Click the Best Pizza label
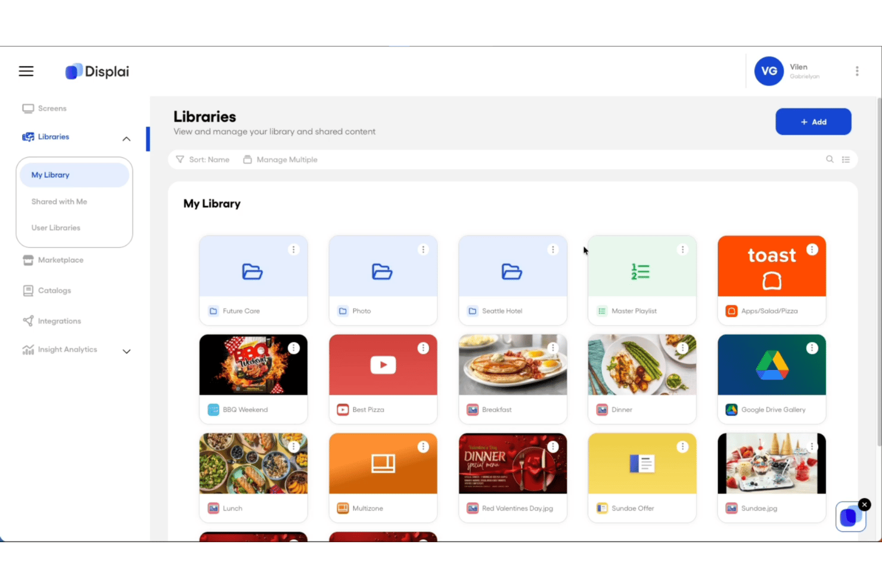This screenshot has width=882, height=588. click(368, 410)
